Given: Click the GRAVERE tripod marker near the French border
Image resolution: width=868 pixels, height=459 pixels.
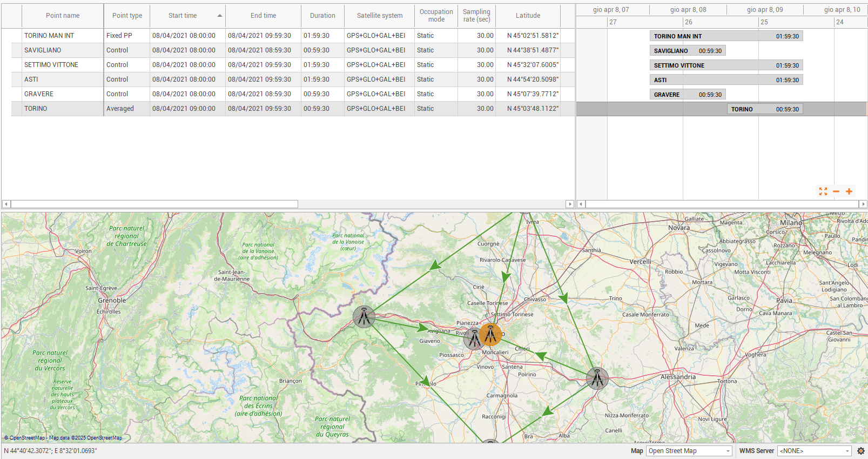Looking at the screenshot, I should [364, 317].
